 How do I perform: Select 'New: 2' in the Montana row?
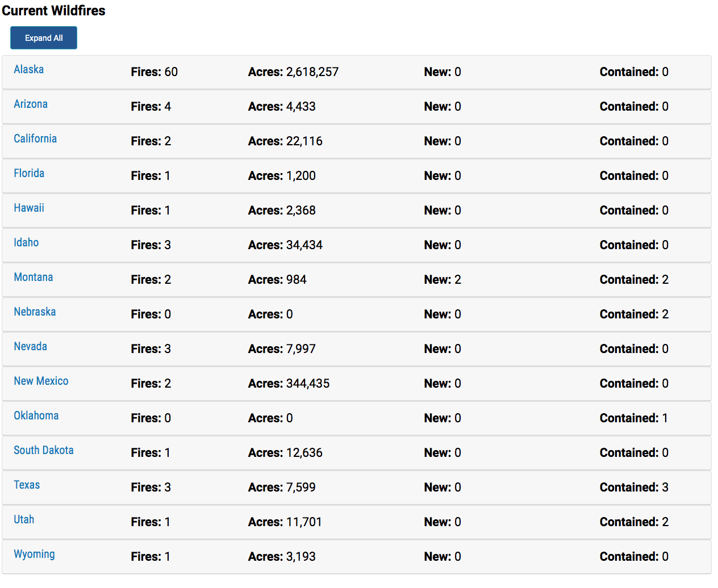click(443, 280)
